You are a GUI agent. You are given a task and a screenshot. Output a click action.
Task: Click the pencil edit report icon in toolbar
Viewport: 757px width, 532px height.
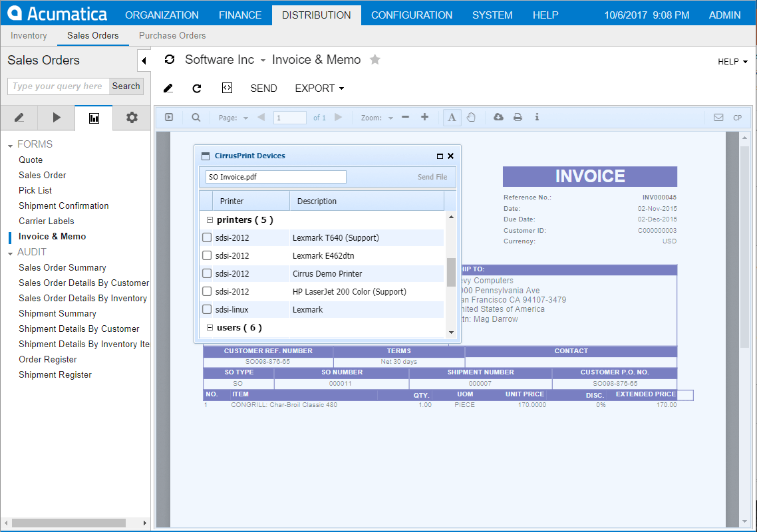tap(168, 88)
